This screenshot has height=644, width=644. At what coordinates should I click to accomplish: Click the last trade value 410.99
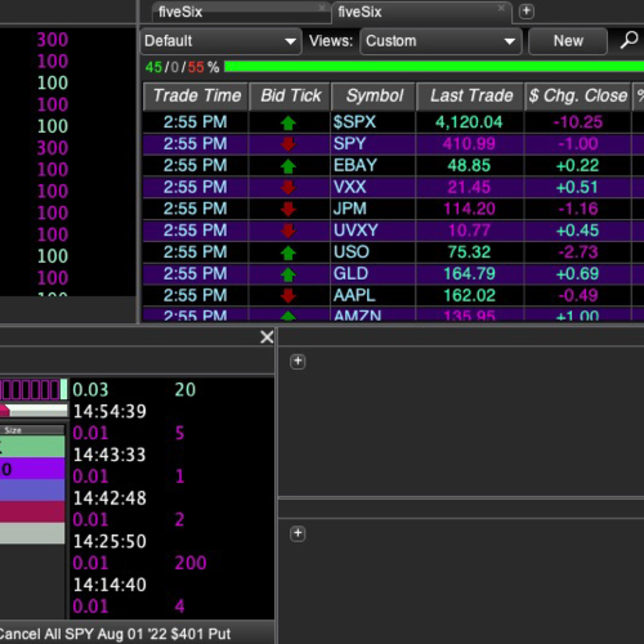click(469, 144)
